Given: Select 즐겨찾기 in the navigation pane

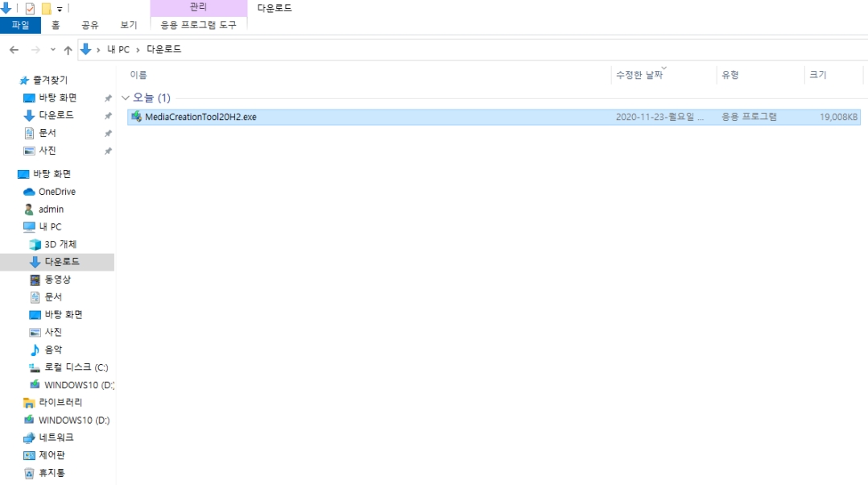Looking at the screenshot, I should click(x=50, y=81).
